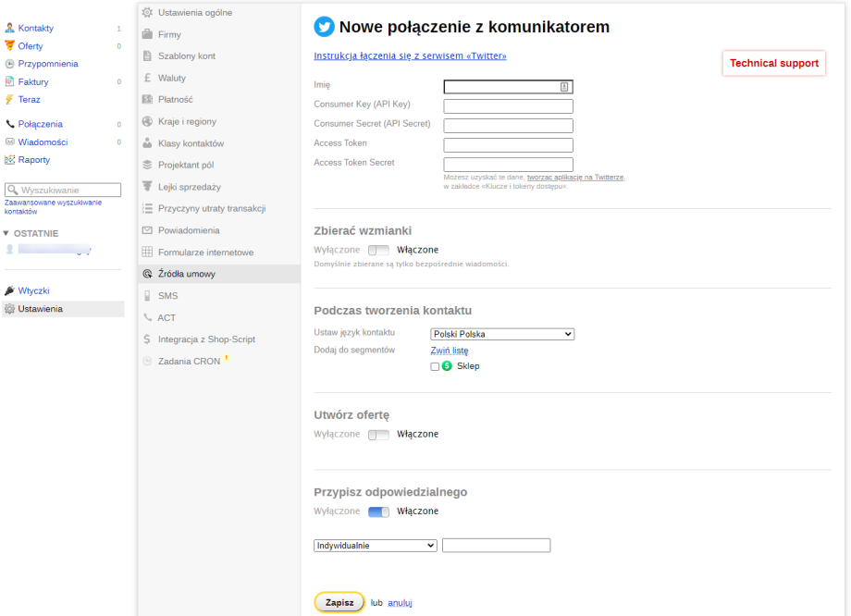The height and width of the screenshot is (616, 851).
Task: Disable the Przypisz odpowiedzialnego switch
Action: click(x=378, y=511)
